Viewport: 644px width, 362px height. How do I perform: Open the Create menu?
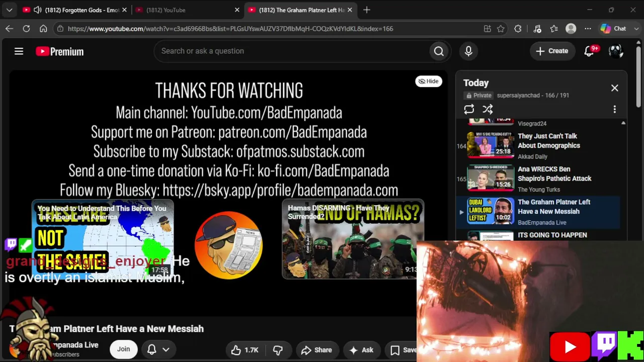[x=552, y=51]
